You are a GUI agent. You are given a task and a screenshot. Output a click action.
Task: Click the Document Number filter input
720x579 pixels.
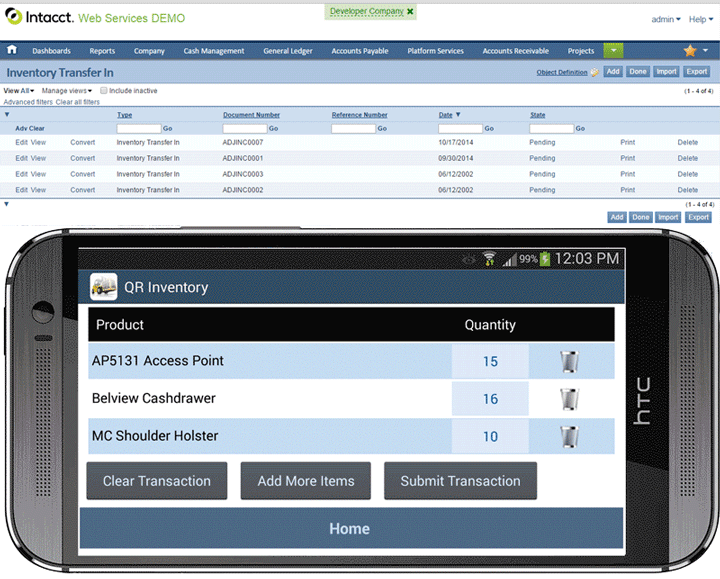[245, 129]
